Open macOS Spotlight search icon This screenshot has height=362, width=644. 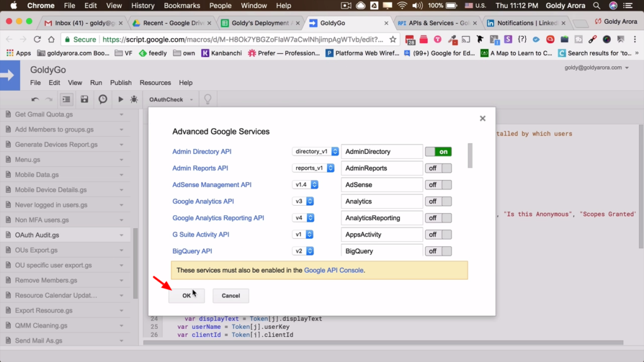pyautogui.click(x=596, y=6)
